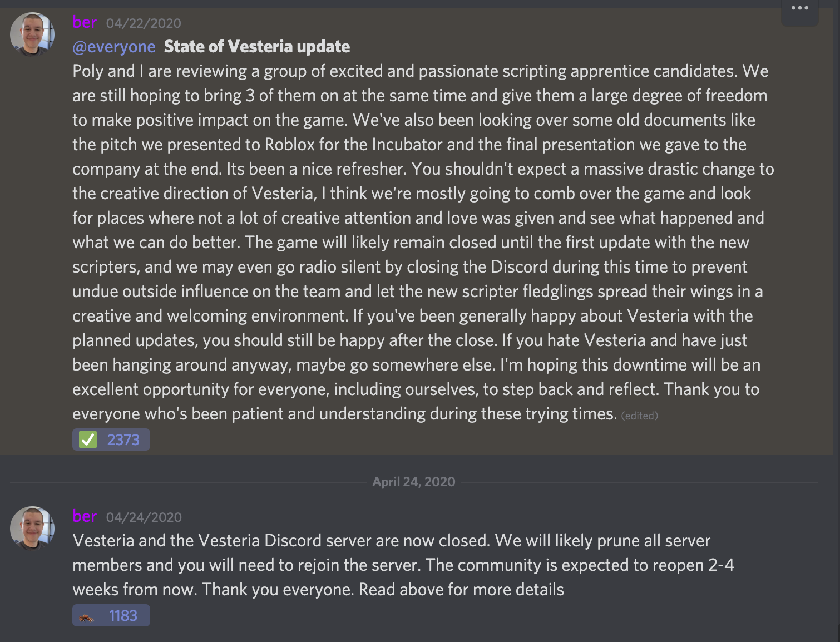
Task: Click the bold "State of Vesteria update" heading
Action: (256, 47)
